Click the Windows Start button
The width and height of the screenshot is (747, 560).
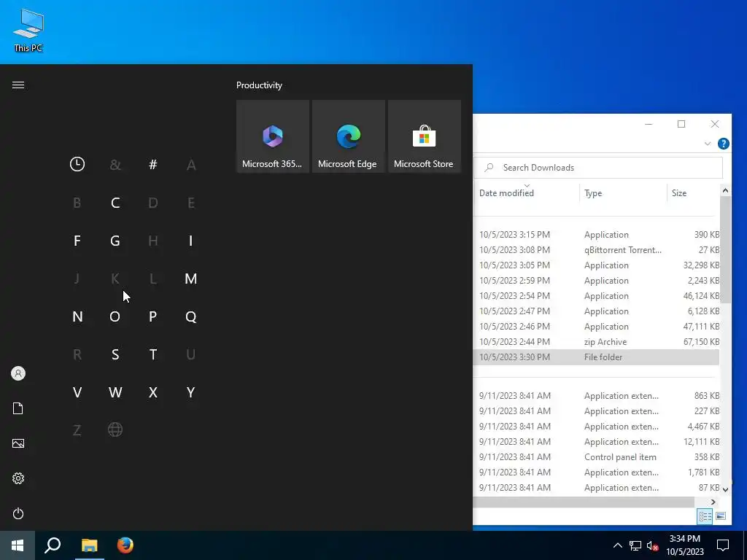pos(18,545)
